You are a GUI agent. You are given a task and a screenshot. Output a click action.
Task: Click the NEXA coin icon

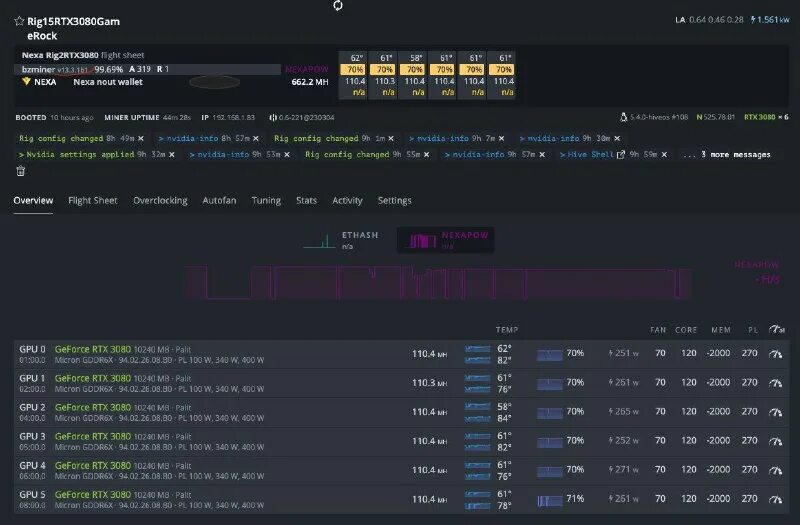coord(27,82)
